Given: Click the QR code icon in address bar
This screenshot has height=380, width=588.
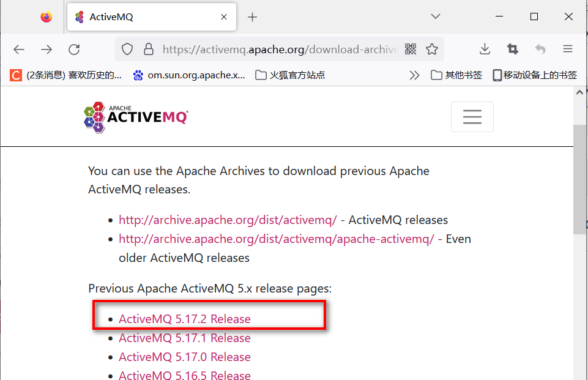Looking at the screenshot, I should pyautogui.click(x=411, y=49).
